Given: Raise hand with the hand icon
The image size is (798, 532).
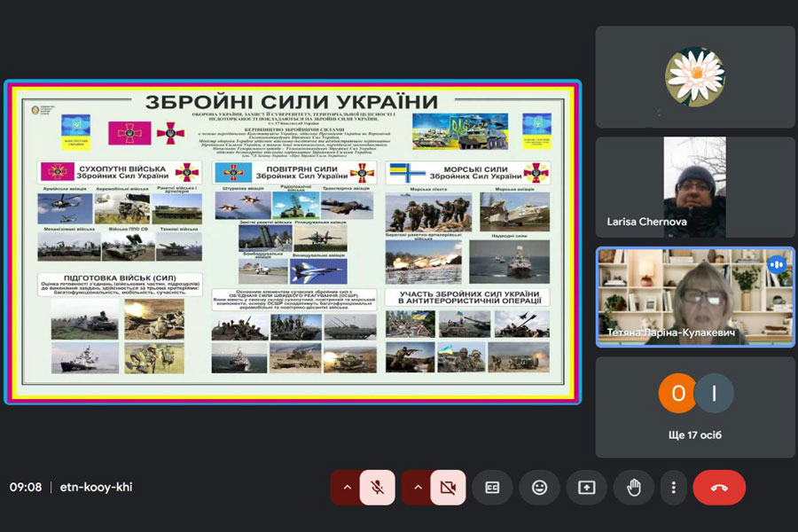Looking at the screenshot, I should (x=634, y=488).
